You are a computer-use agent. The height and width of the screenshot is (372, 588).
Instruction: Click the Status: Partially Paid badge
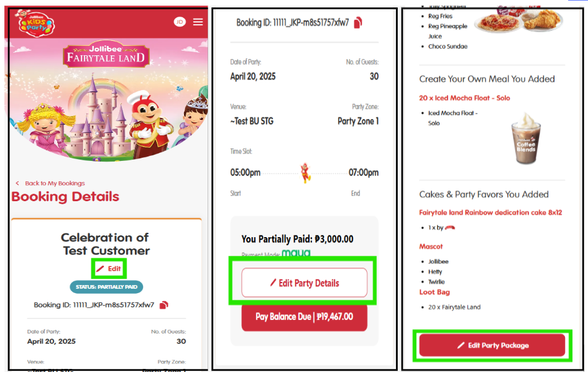point(106,287)
